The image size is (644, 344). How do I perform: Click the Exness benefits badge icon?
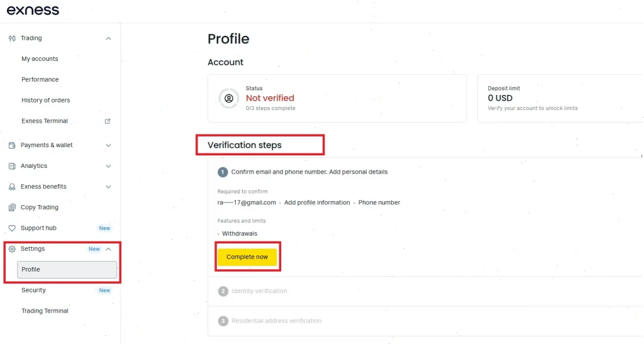[12, 187]
